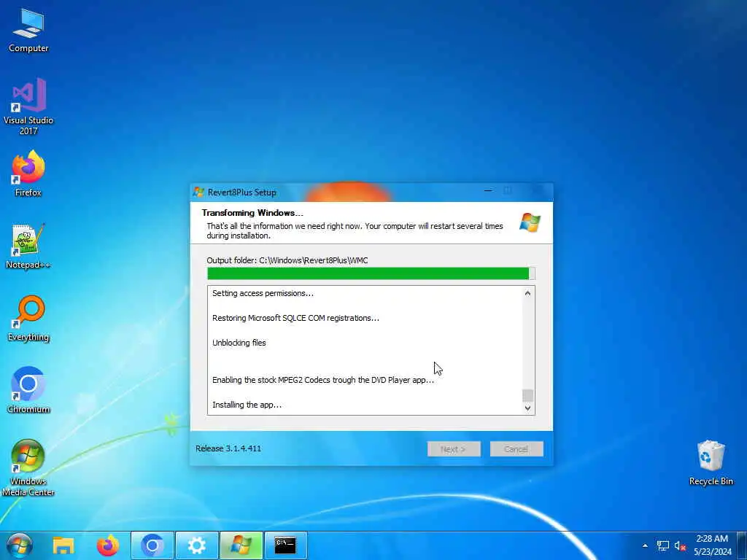Screen dimensions: 747x560
Task: Launch Firefox from the taskbar
Action: (108, 545)
